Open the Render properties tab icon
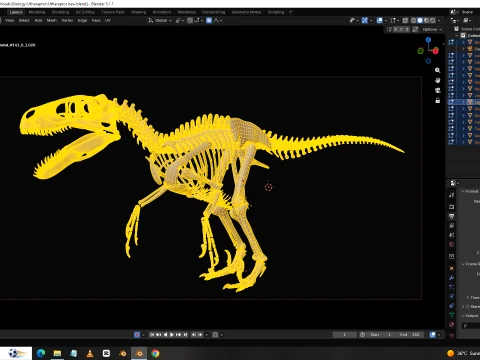The height and width of the screenshot is (360, 480). pyautogui.click(x=452, y=207)
